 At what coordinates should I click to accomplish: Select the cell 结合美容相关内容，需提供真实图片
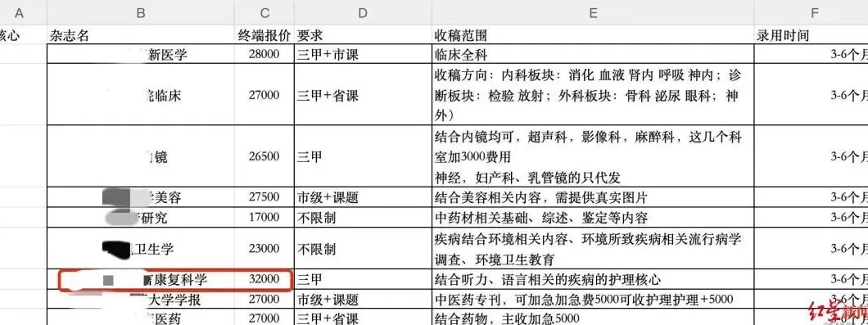(593, 197)
